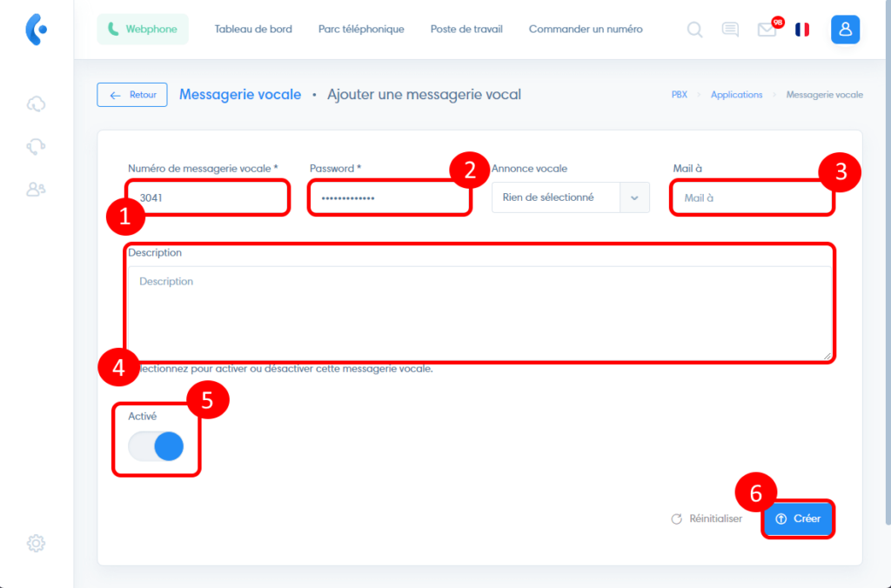This screenshot has width=891, height=588.
Task: Open the cloud icon in sidebar
Action: point(36,104)
